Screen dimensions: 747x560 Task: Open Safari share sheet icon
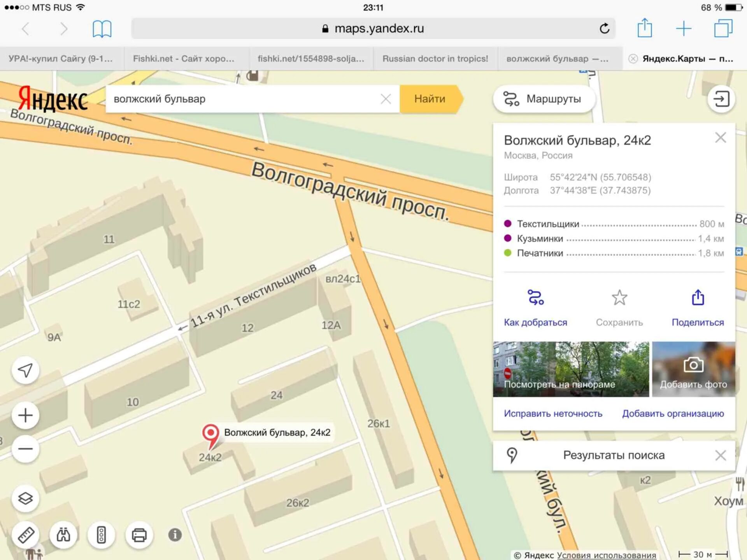coord(645,28)
